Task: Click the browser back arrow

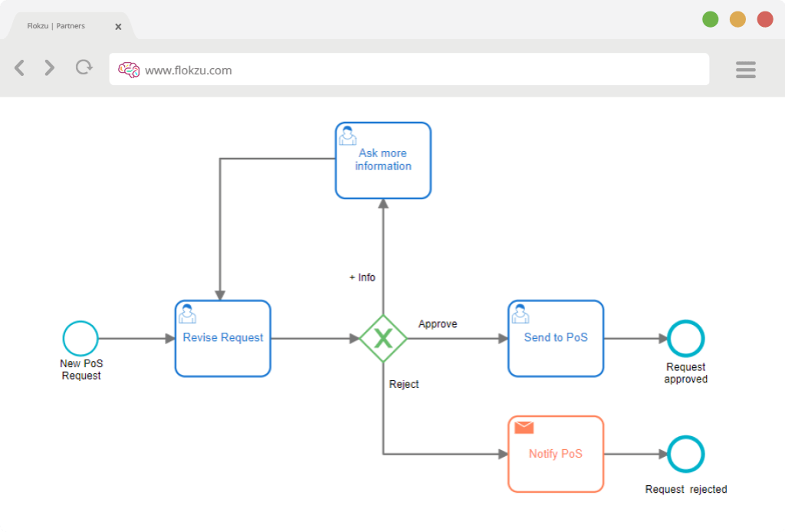Action: (x=19, y=67)
